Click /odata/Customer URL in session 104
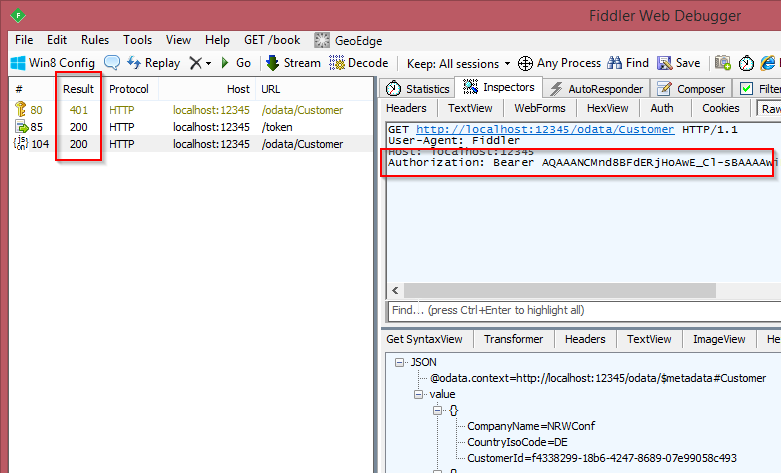 pos(302,144)
